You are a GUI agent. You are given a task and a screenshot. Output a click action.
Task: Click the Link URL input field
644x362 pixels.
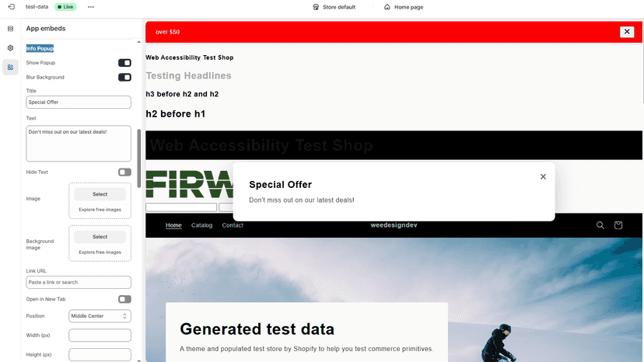pos(79,283)
